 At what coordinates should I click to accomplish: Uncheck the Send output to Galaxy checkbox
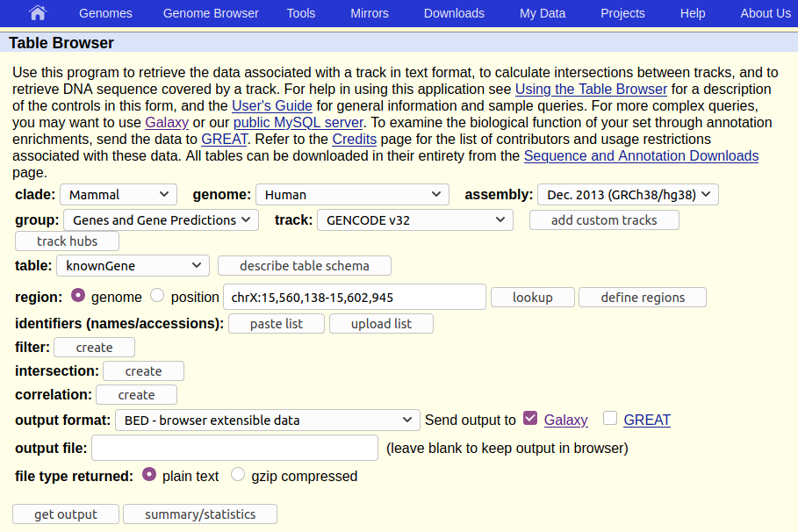(x=530, y=418)
